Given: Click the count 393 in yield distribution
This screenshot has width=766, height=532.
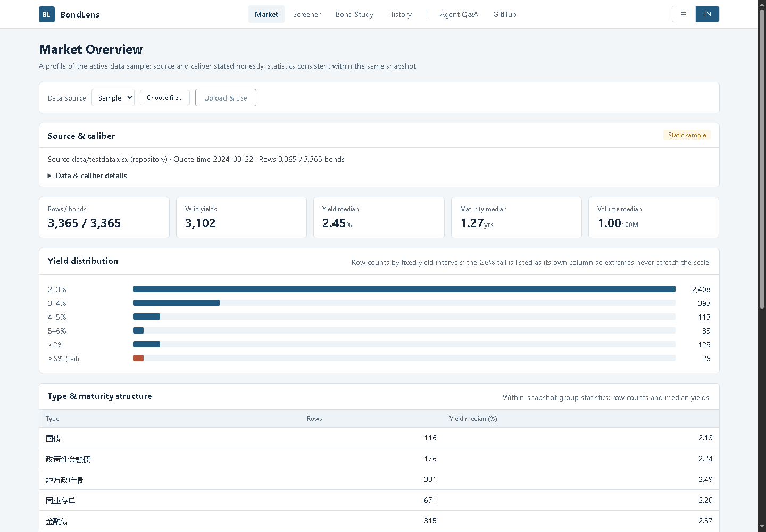Looking at the screenshot, I should click(704, 303).
